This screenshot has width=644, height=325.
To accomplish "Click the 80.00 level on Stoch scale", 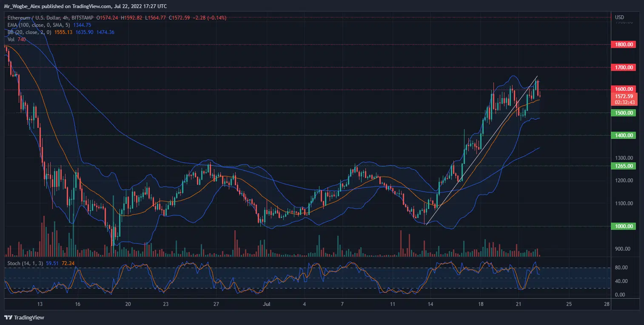I will (621, 268).
